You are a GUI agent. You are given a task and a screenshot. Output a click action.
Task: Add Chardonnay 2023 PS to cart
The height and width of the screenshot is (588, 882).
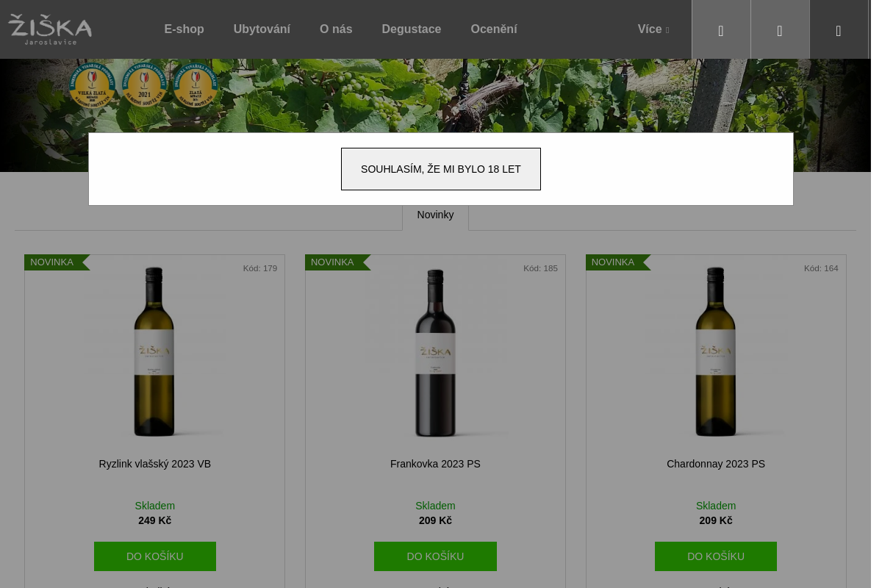(x=715, y=556)
